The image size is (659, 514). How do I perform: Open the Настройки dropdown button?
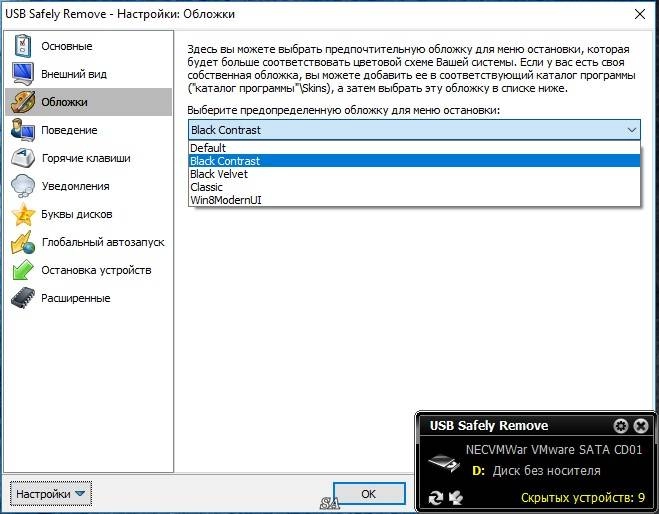[50, 494]
